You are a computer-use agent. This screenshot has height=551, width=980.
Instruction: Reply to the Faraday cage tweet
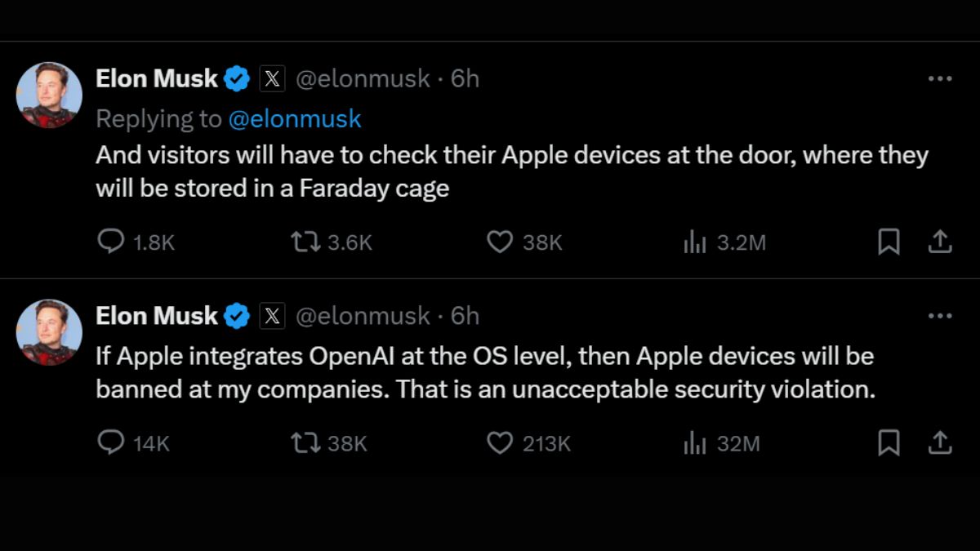click(x=110, y=242)
